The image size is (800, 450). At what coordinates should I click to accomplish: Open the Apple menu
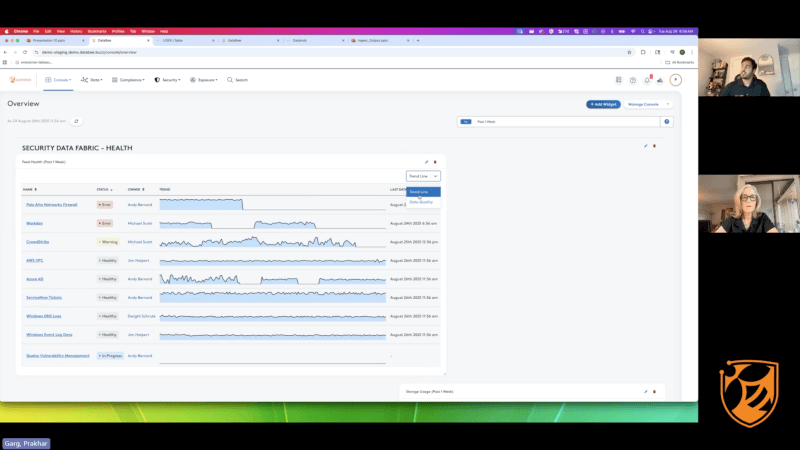pos(6,31)
